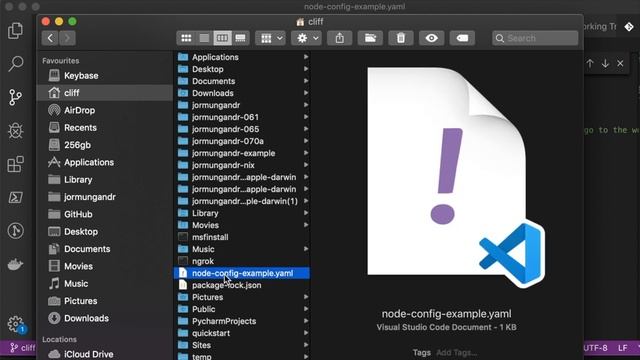This screenshot has width=640, height=360.
Task: Select PycharmProjects folder in file column
Action: (242, 321)
